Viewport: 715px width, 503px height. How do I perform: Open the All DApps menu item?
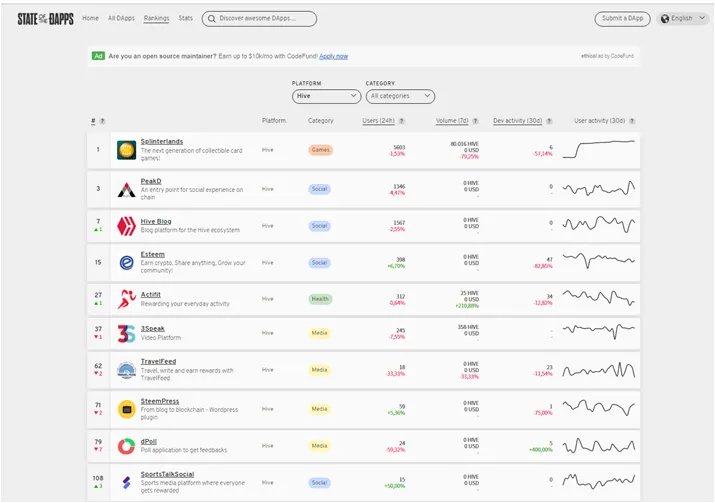click(121, 18)
